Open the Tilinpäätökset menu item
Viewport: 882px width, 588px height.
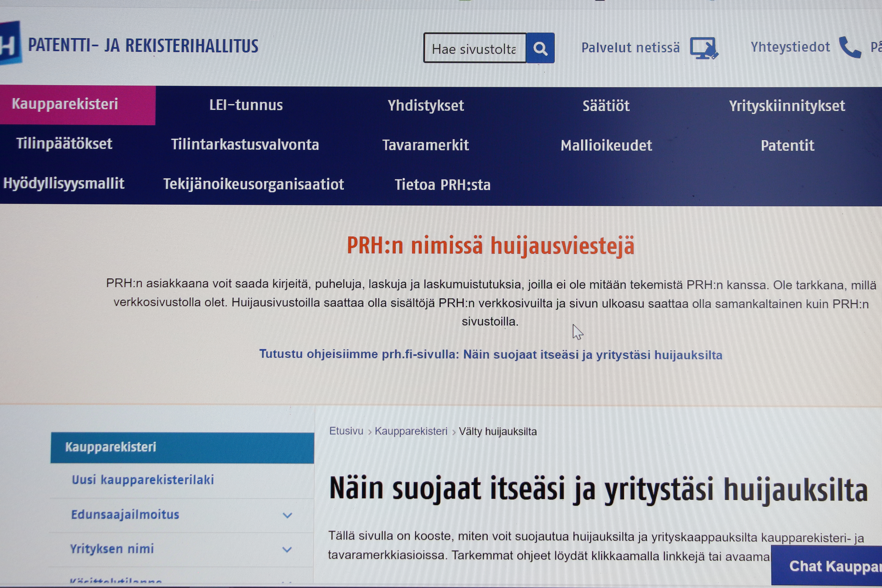coord(64,144)
